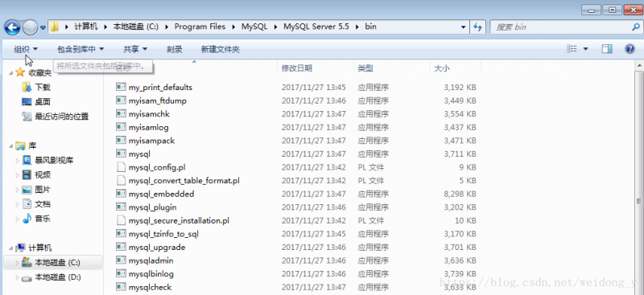Screen dimensions: 644x295
Task: Open the 组织 dropdown menu
Action: (26, 49)
